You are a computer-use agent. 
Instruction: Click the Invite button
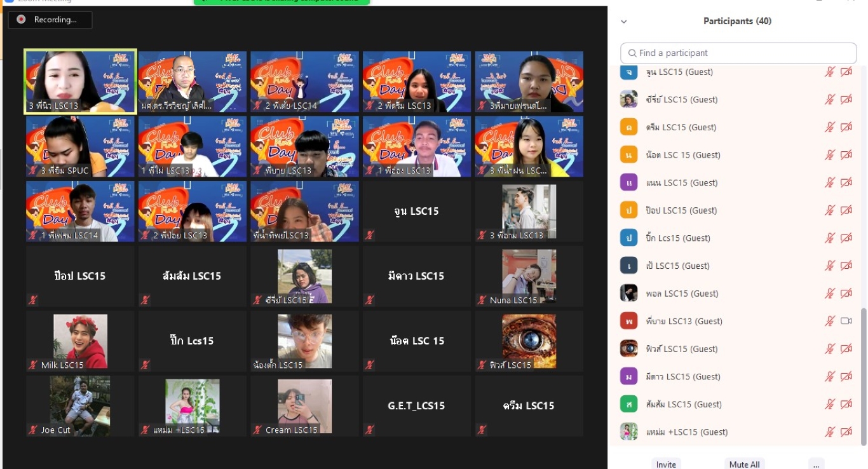tap(666, 463)
